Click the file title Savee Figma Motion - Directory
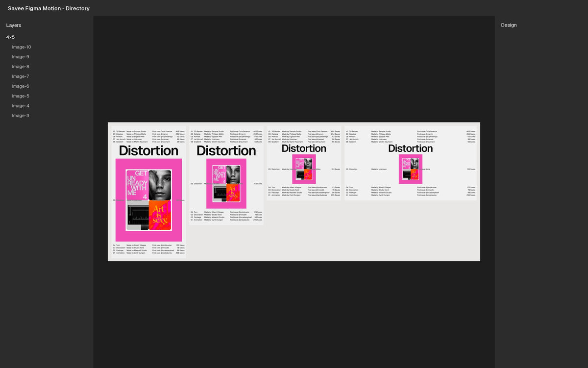 point(49,8)
